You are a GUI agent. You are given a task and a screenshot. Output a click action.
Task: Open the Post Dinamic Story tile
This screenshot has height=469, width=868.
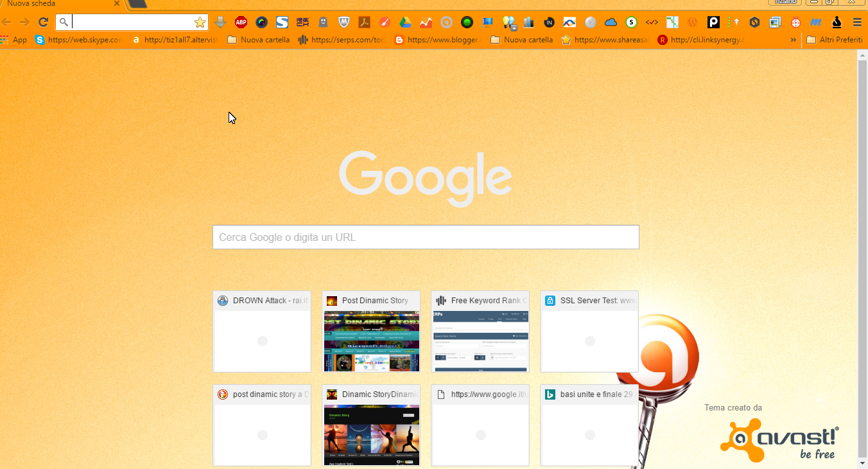coord(371,332)
